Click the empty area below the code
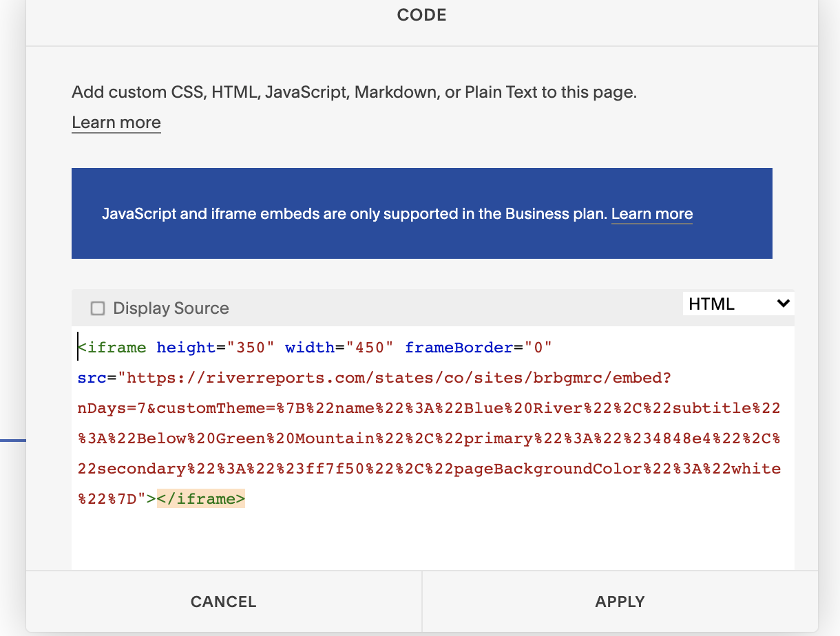 tap(432, 540)
